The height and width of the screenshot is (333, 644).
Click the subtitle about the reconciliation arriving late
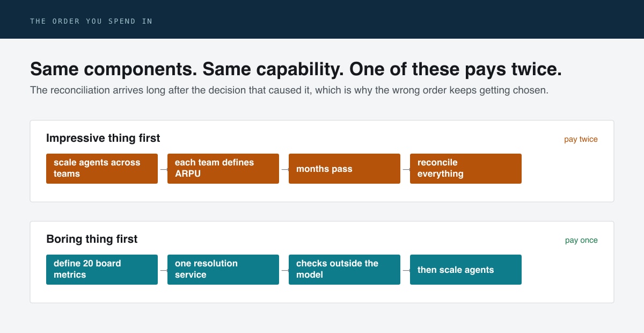[289, 90]
